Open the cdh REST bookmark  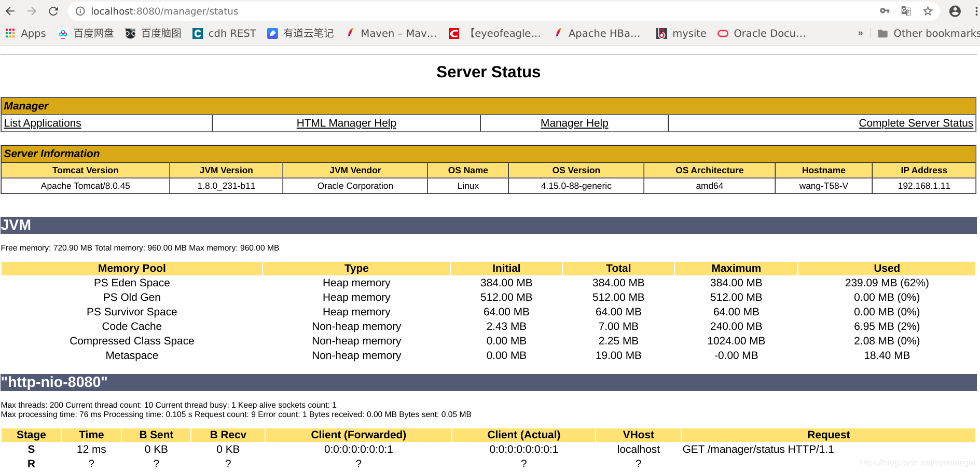(x=224, y=33)
